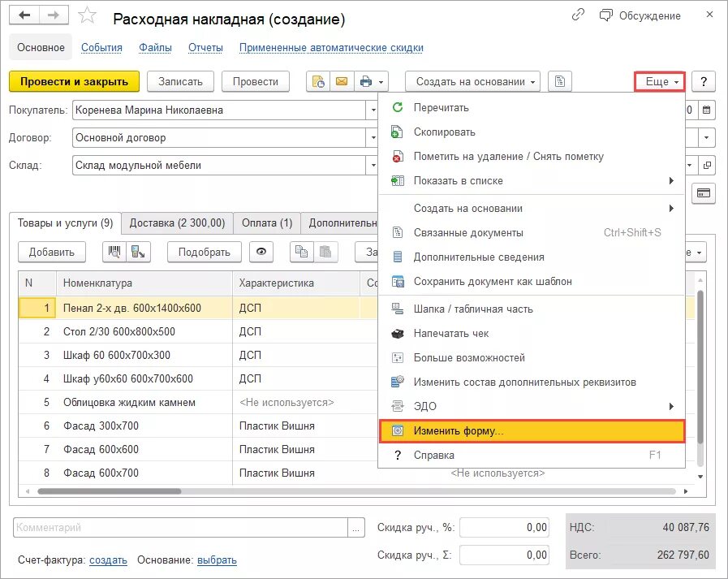The height and width of the screenshot is (579, 728).
Task: Expand the print options arrow
Action: (x=381, y=82)
